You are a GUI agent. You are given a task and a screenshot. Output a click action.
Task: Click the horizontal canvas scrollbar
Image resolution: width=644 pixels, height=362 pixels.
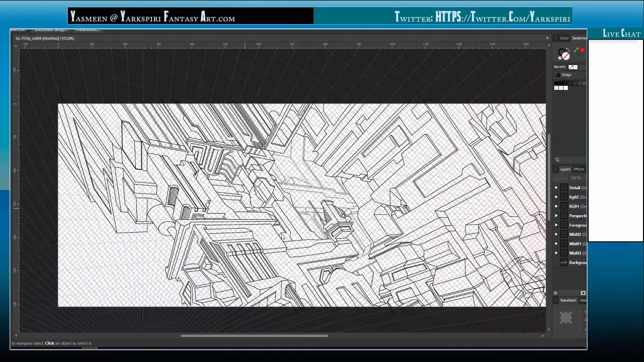click(254, 336)
